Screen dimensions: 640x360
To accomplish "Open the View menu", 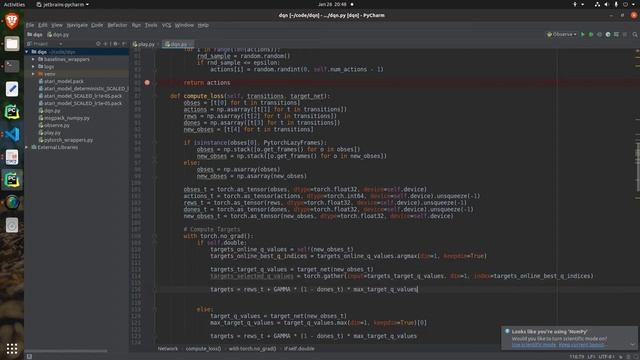I will [57, 25].
